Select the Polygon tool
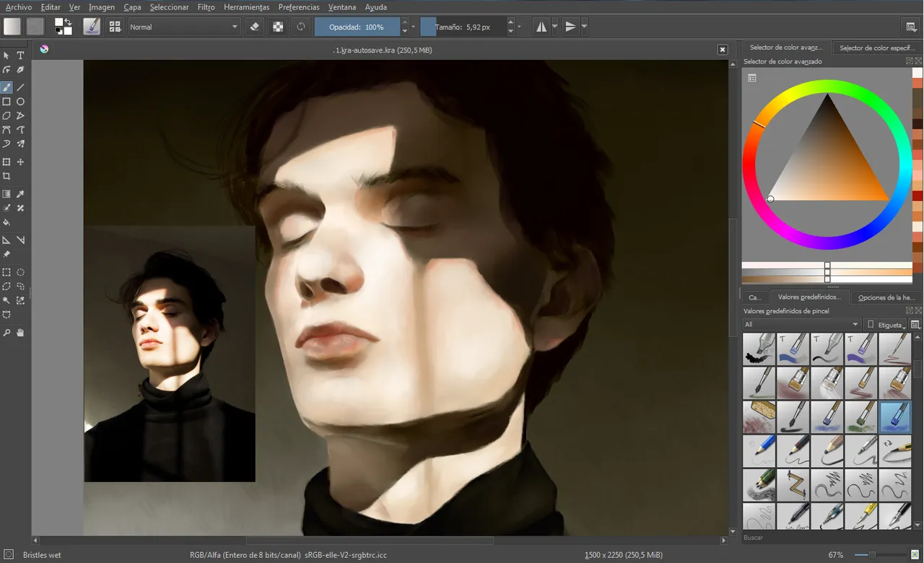 click(x=6, y=115)
